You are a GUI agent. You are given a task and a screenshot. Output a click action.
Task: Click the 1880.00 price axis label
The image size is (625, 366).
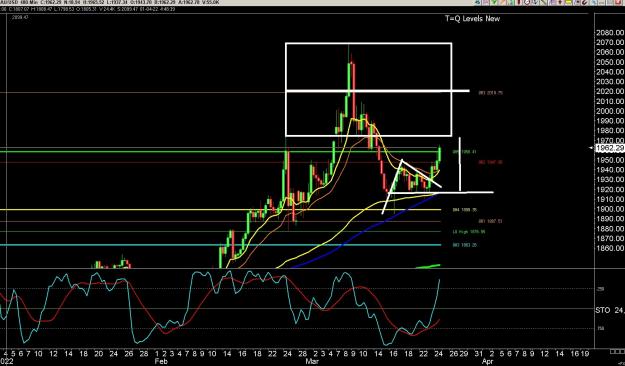tap(610, 229)
